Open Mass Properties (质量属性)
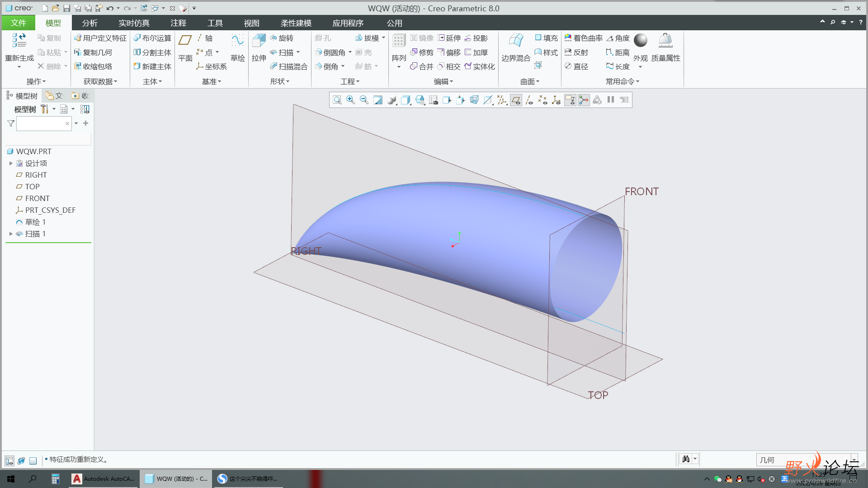 (x=665, y=47)
